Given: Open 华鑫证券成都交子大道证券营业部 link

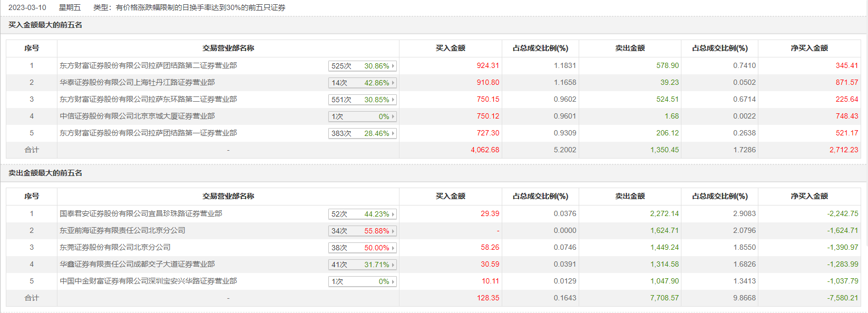Looking at the screenshot, I should pyautogui.click(x=137, y=265).
